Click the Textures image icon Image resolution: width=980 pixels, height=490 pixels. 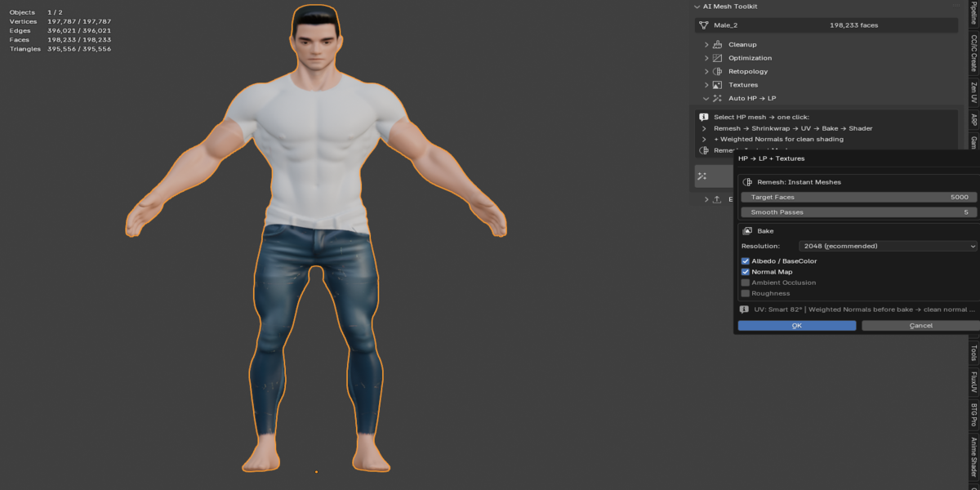point(717,85)
